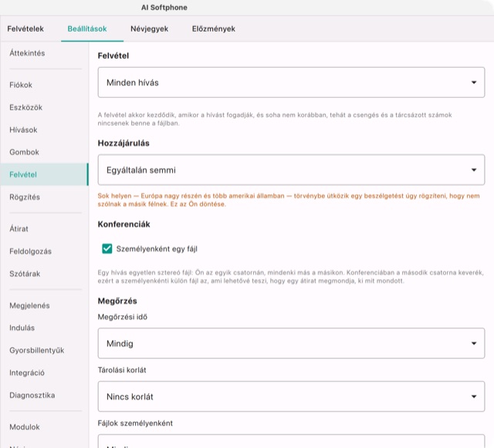This screenshot has width=494, height=448.
Task: Open the Megőrzési idő Mindig dropdown
Action: click(x=291, y=343)
